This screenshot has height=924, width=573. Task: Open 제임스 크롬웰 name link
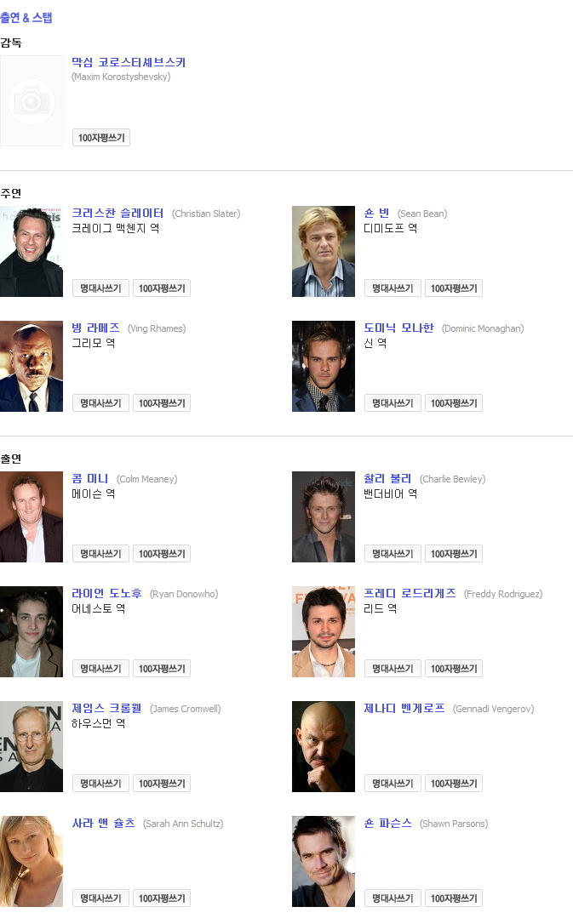(106, 708)
